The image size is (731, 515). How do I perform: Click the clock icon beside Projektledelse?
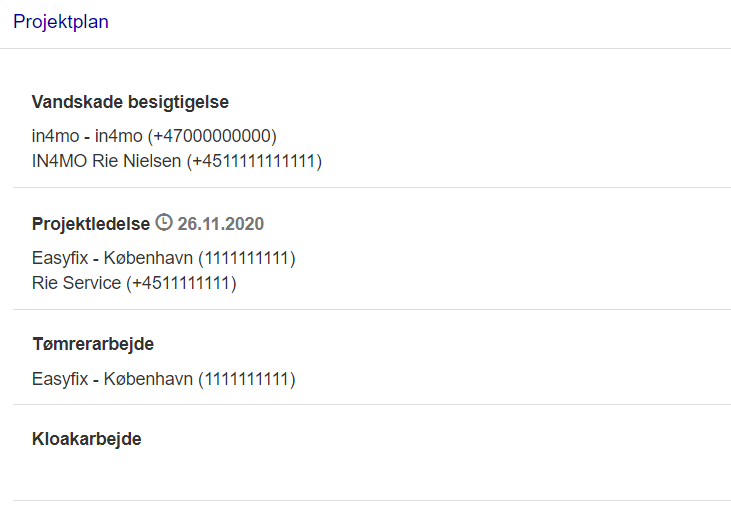(x=164, y=222)
